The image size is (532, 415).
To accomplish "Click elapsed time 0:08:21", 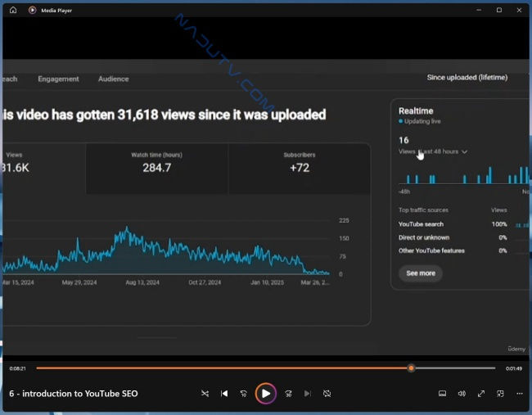I will click(x=18, y=368).
